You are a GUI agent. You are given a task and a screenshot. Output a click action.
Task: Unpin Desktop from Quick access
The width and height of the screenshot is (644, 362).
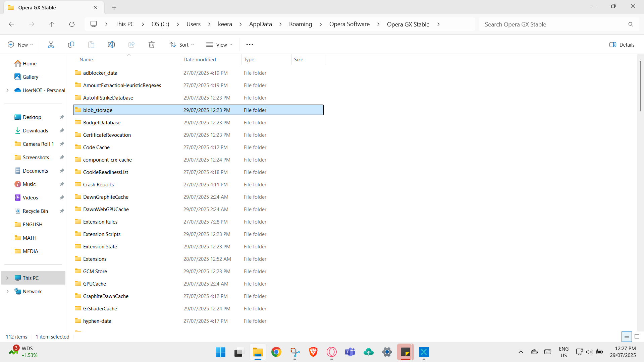[x=62, y=117]
